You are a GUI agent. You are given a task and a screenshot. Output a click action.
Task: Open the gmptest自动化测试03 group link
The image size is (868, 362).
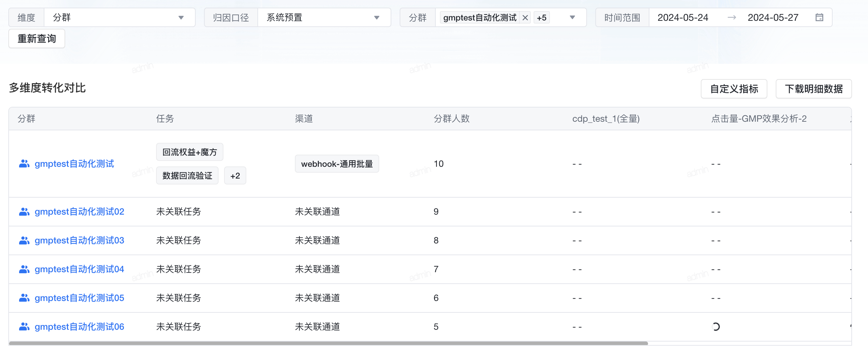click(x=79, y=240)
